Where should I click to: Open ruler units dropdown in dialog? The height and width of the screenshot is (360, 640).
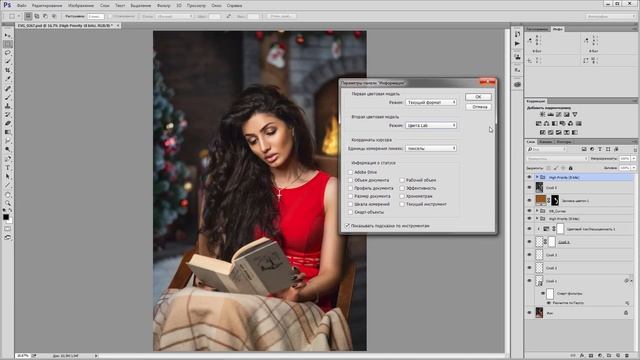[x=431, y=148]
